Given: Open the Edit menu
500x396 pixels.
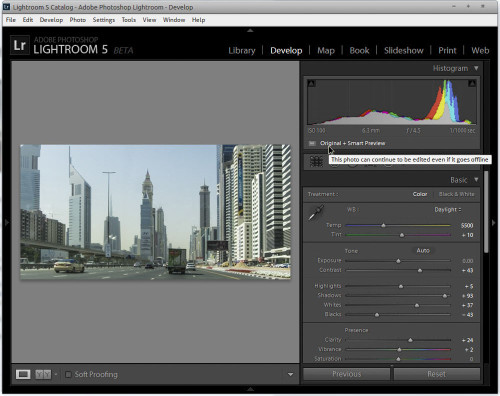Looking at the screenshot, I should point(28,20).
